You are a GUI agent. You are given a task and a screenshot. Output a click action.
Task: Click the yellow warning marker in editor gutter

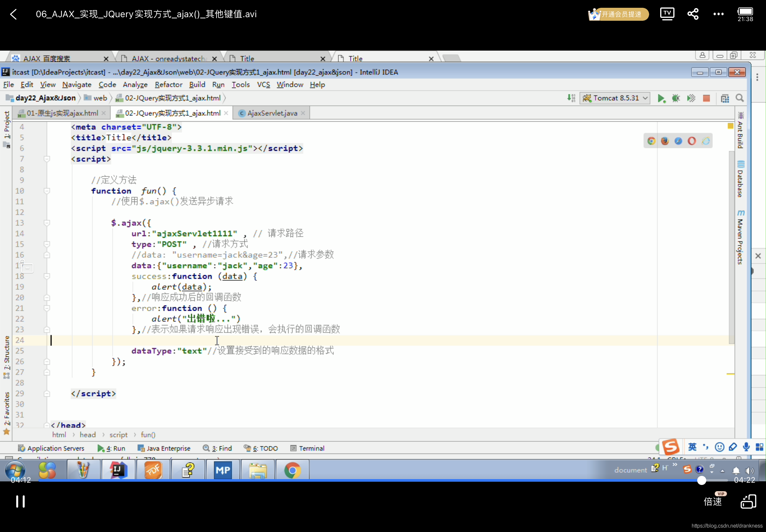730,126
